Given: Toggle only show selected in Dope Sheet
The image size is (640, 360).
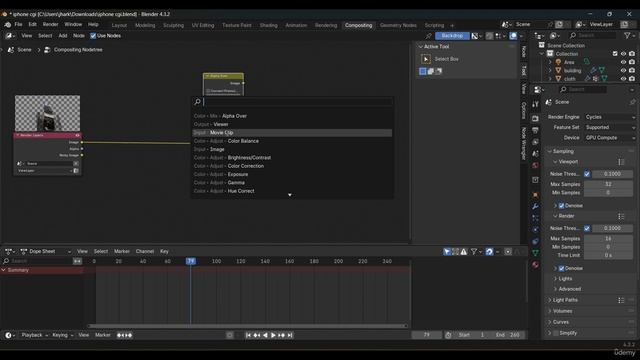Looking at the screenshot, I should click(447, 252).
